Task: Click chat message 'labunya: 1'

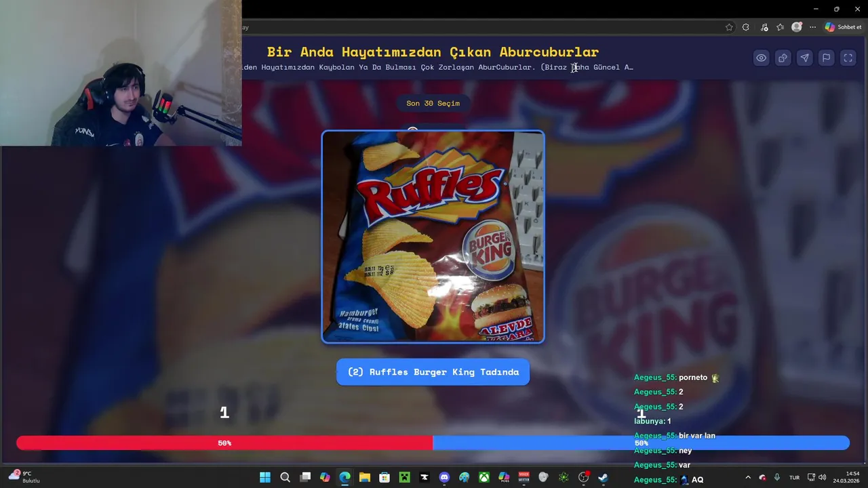Action: 652,421
